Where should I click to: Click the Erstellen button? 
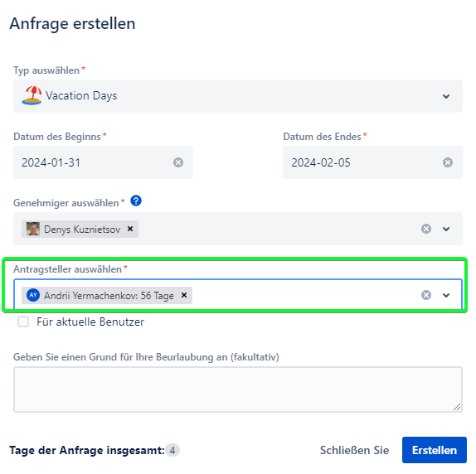tap(434, 450)
